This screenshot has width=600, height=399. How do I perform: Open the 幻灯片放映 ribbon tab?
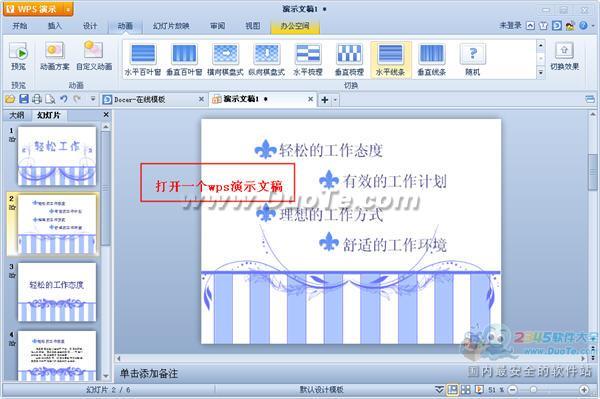[x=171, y=26]
